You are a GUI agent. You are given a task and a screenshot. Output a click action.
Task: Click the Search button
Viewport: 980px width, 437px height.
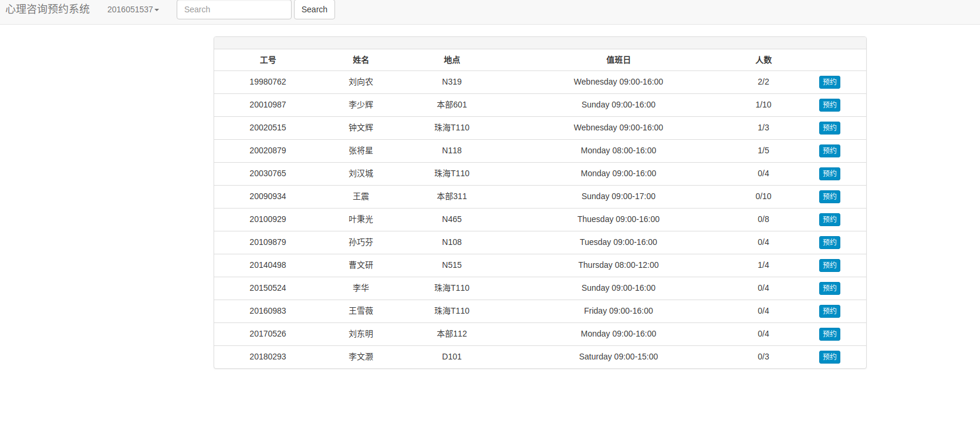(x=315, y=9)
